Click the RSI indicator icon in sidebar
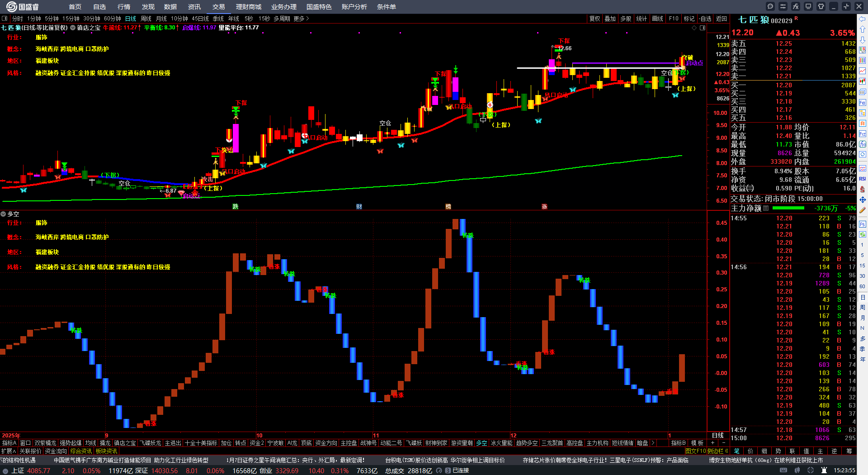The image size is (868, 475). coord(863,179)
